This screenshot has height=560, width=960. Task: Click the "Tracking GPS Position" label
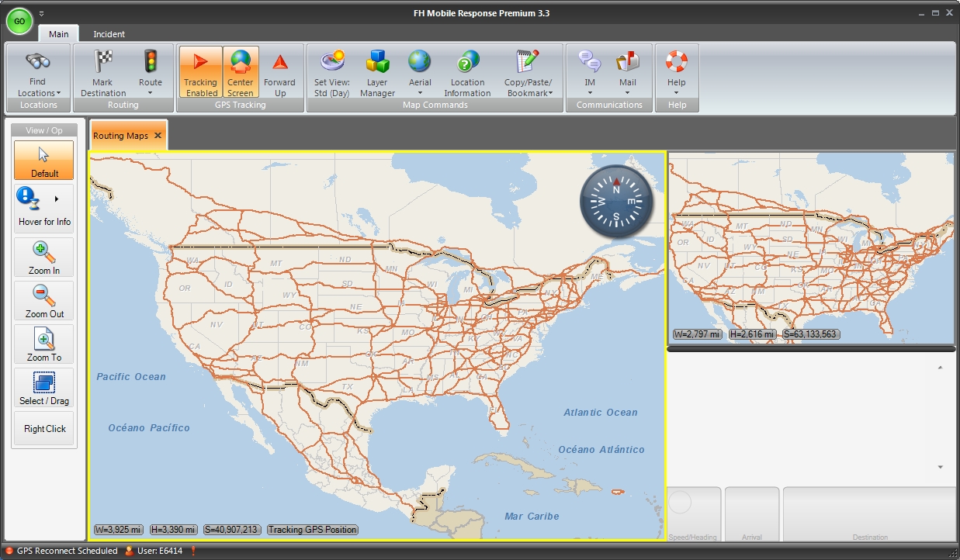tap(313, 530)
